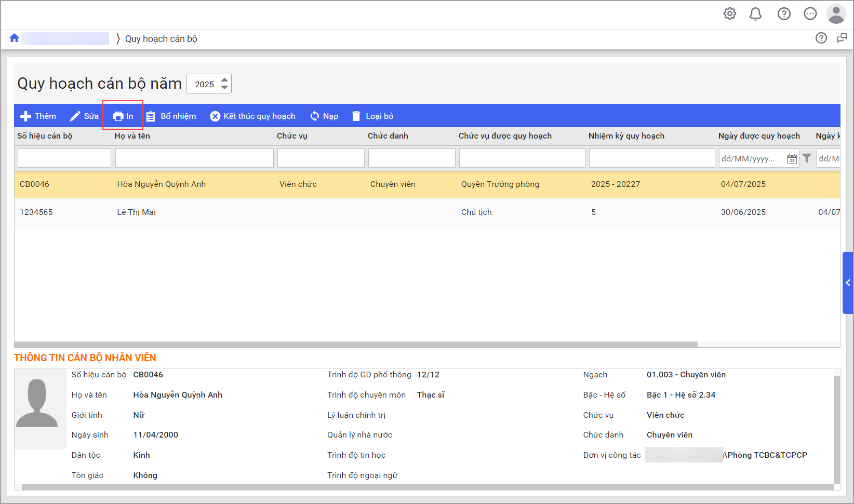Click Loại bỏ to remove record
Screen dimensions: 854x504
pos(372,116)
